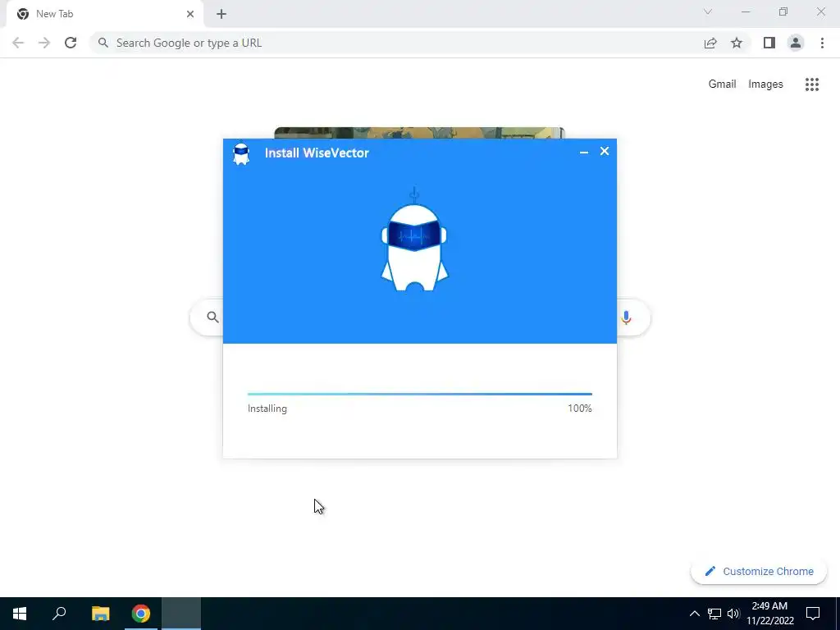This screenshot has height=630, width=840.
Task: Go back in Chrome
Action: tap(18, 43)
